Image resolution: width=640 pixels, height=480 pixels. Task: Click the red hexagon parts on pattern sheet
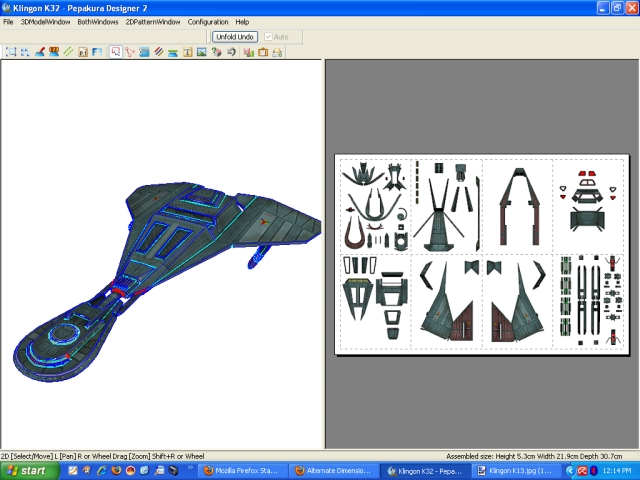(587, 173)
